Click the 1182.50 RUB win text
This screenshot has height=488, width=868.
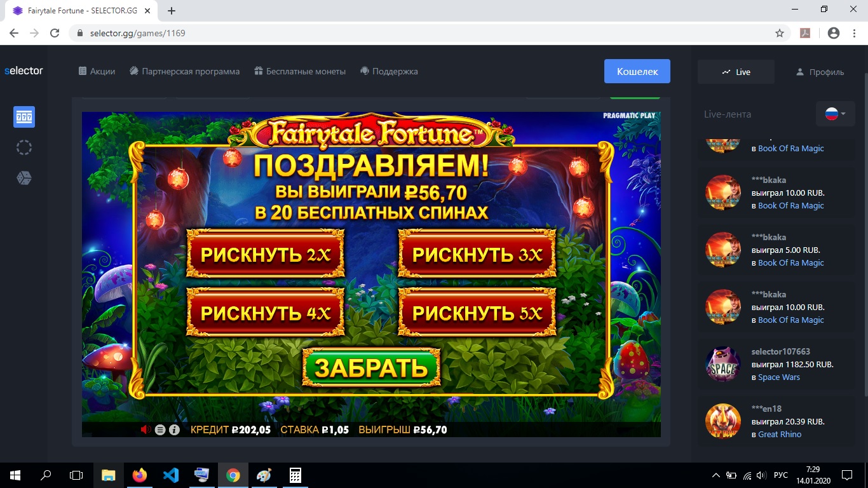click(x=792, y=365)
